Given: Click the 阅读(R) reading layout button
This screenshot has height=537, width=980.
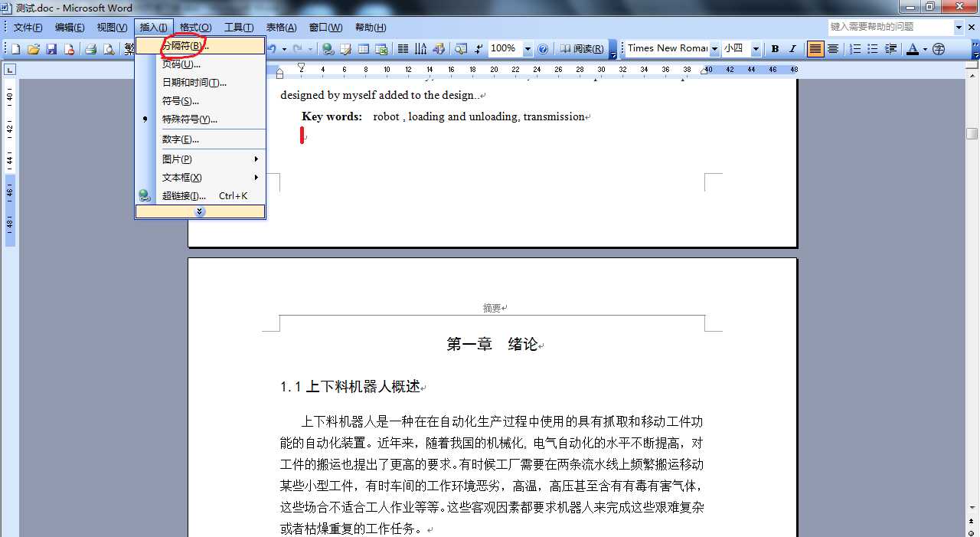Looking at the screenshot, I should click(x=581, y=49).
